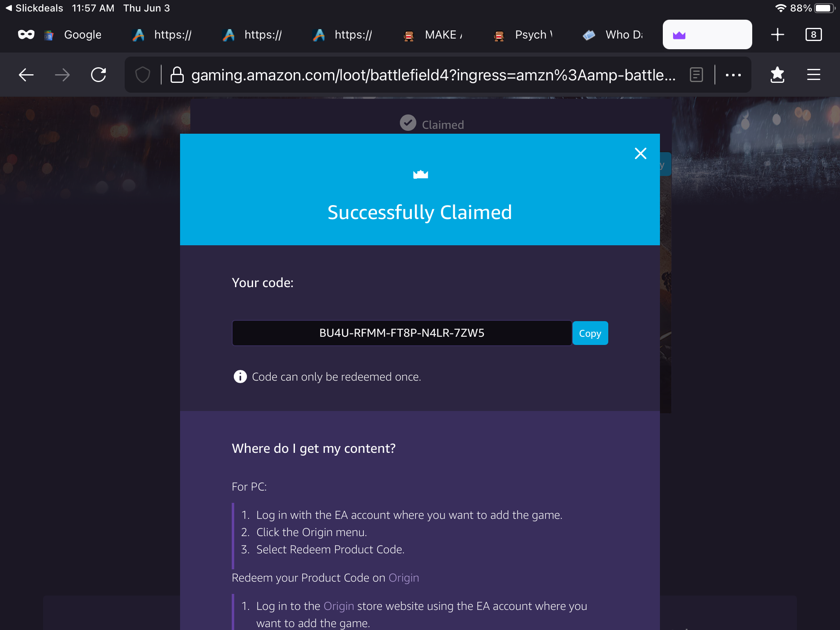The width and height of the screenshot is (840, 630).
Task: Tap the Claimed checkmark status
Action: click(x=432, y=124)
